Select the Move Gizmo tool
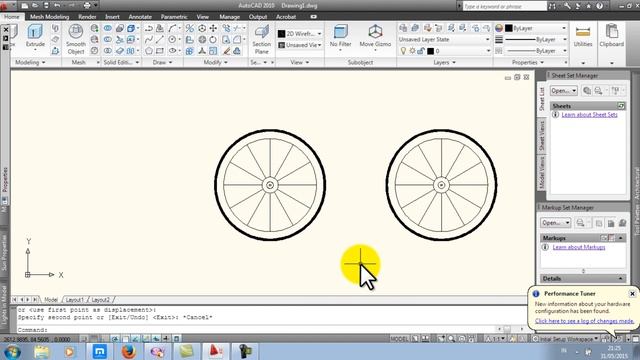Image resolution: width=640 pixels, height=360 pixels. [375, 36]
